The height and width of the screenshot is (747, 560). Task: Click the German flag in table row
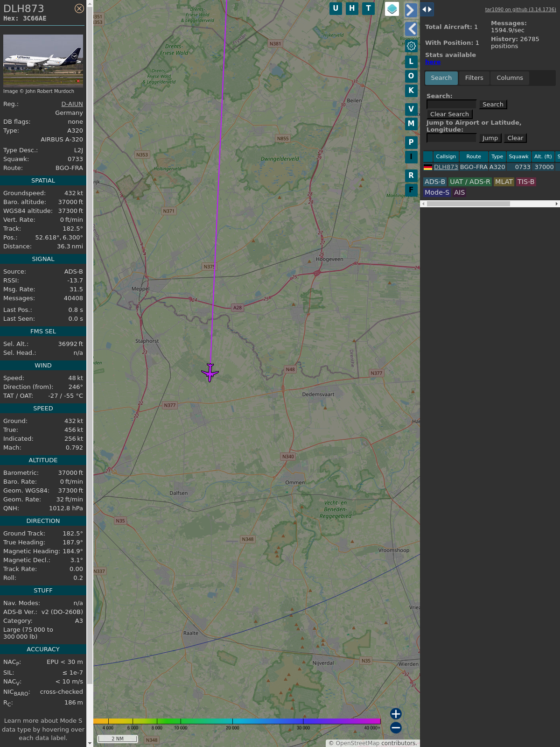pyautogui.click(x=428, y=167)
